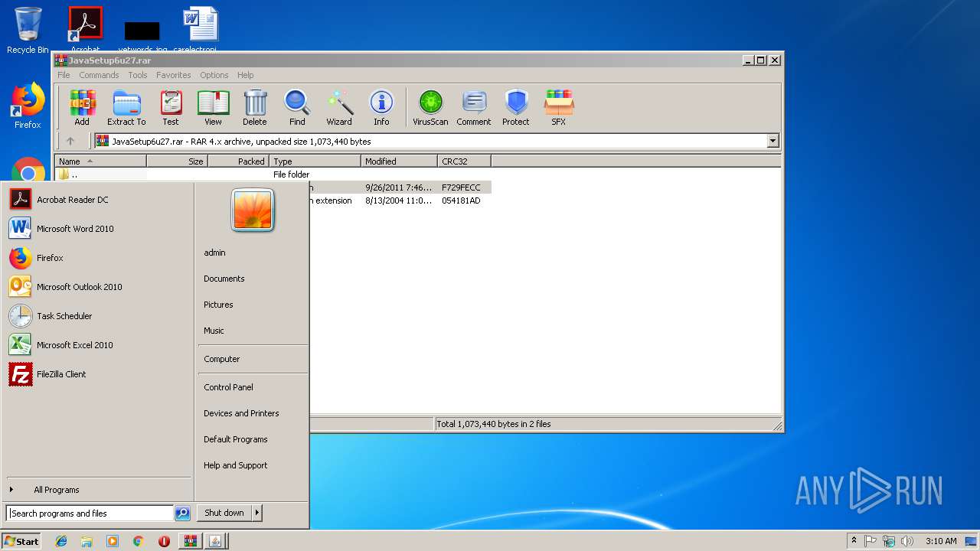Sort by Size column header
The height and width of the screenshot is (551, 980).
click(x=177, y=161)
